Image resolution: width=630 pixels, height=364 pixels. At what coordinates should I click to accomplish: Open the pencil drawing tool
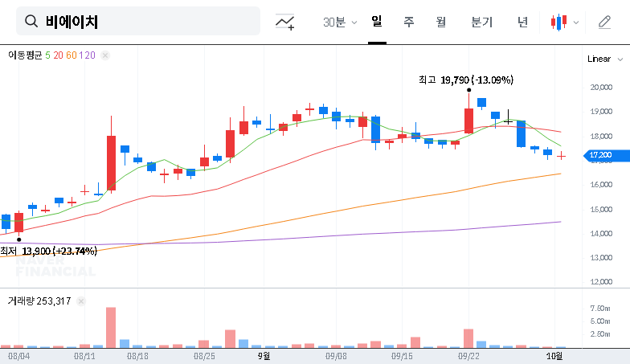[x=604, y=22]
